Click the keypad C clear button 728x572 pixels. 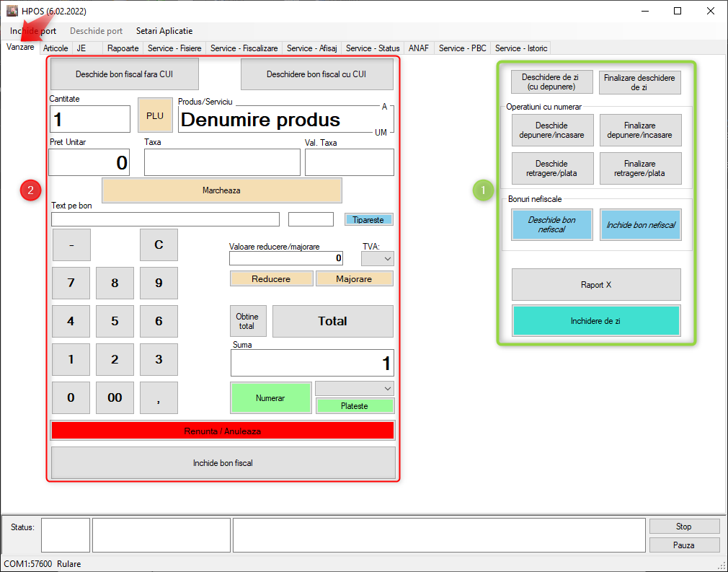pyautogui.click(x=159, y=245)
